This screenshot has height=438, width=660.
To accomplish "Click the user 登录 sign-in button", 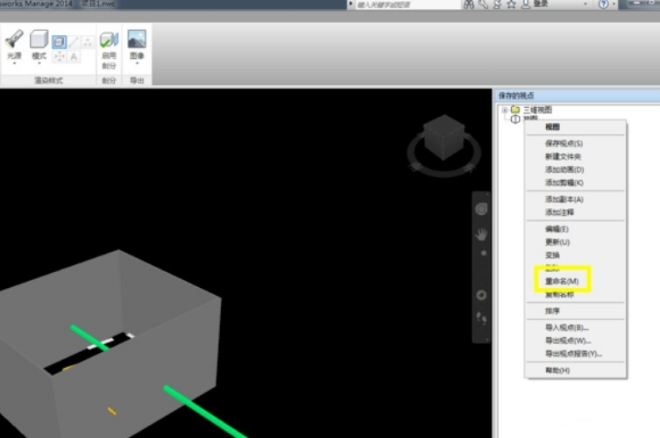I will point(535,4).
